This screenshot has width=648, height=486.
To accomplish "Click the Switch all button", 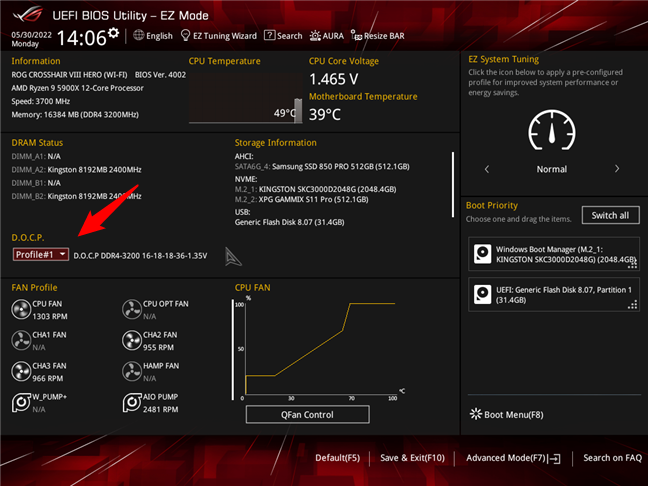I will point(610,215).
